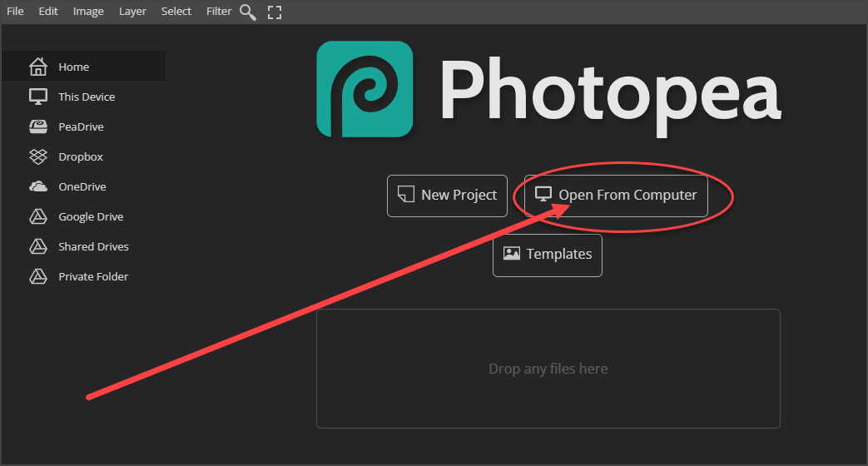Click the Private Folder triangle icon
868x466 pixels.
pos(38,276)
